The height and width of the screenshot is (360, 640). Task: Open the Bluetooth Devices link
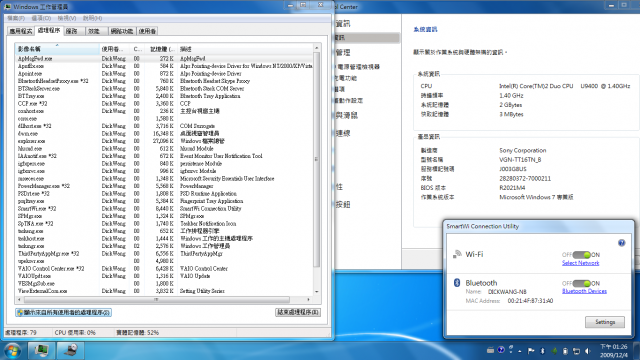[x=584, y=291]
